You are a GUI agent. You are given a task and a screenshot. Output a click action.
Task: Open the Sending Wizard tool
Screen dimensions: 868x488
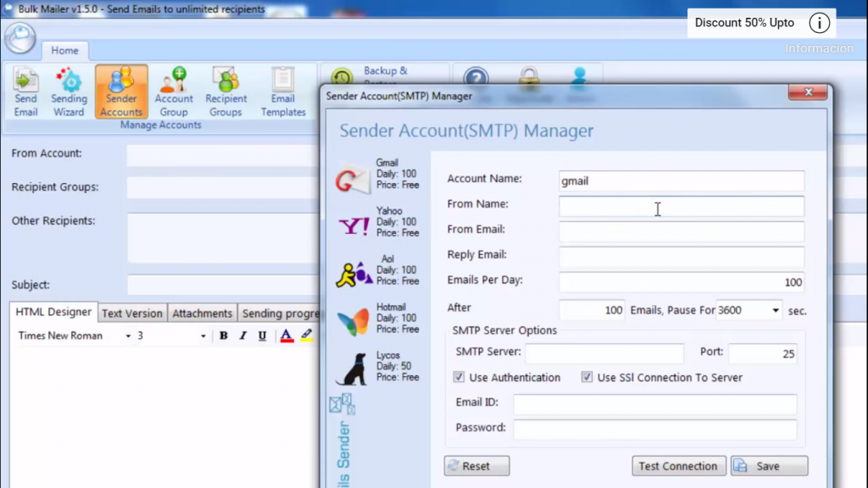(69, 91)
